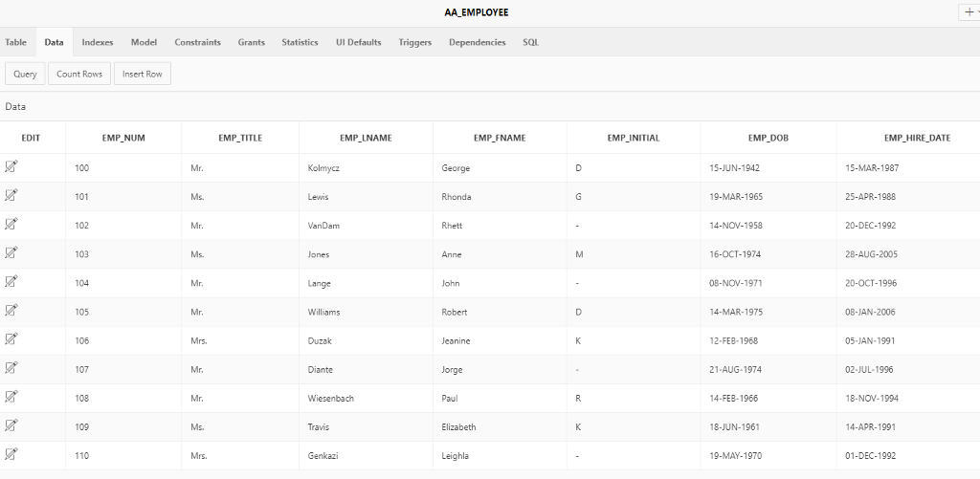This screenshot has height=479, width=980.
Task: Switch to the Table tab
Action: click(15, 42)
